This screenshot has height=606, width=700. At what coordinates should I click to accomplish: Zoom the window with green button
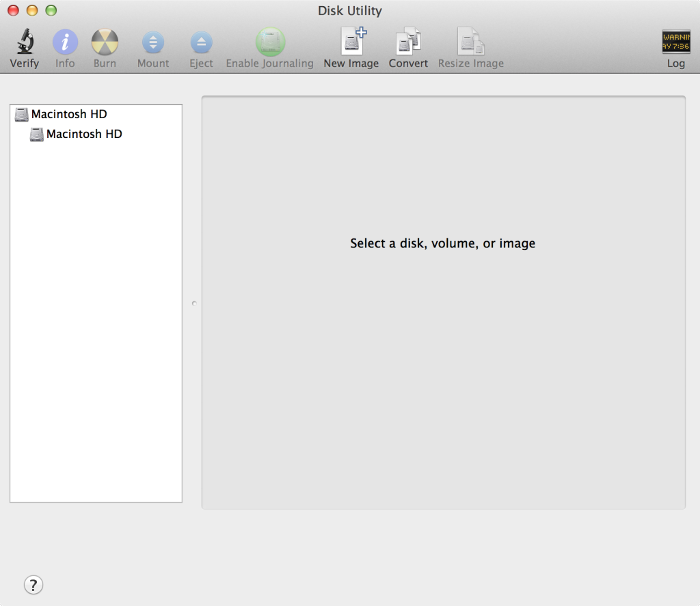[51, 10]
